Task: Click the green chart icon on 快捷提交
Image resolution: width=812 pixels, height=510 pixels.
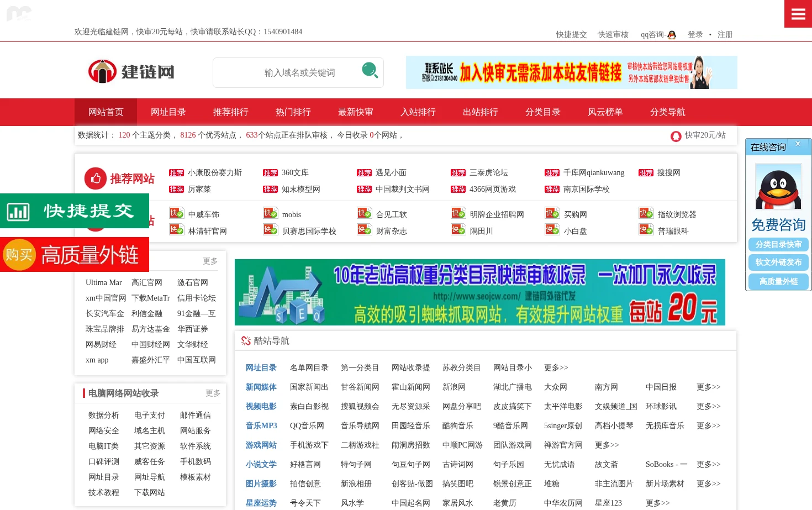Action: (x=18, y=211)
